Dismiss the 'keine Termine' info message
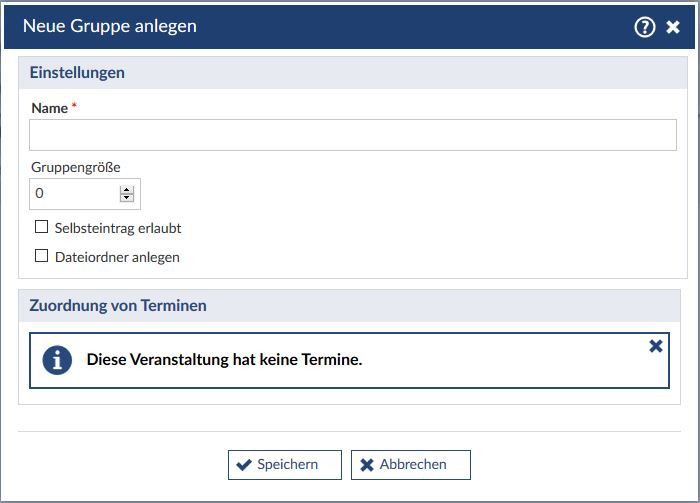 656,346
